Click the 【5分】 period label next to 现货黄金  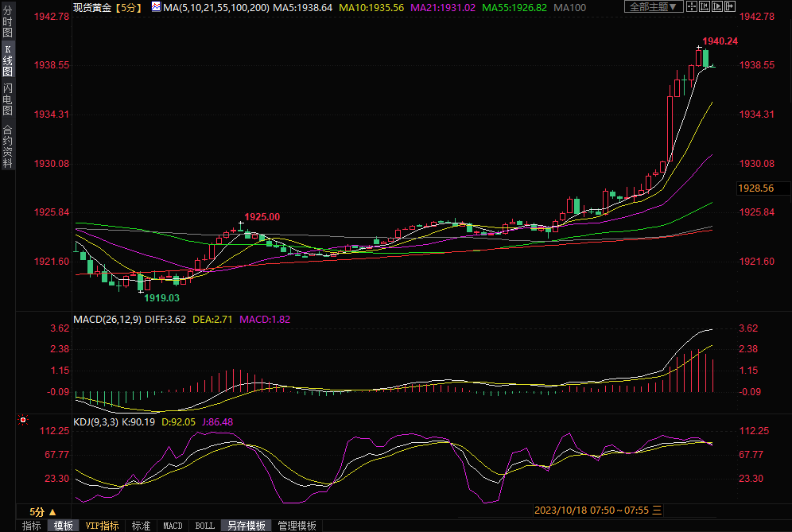tap(130, 7)
